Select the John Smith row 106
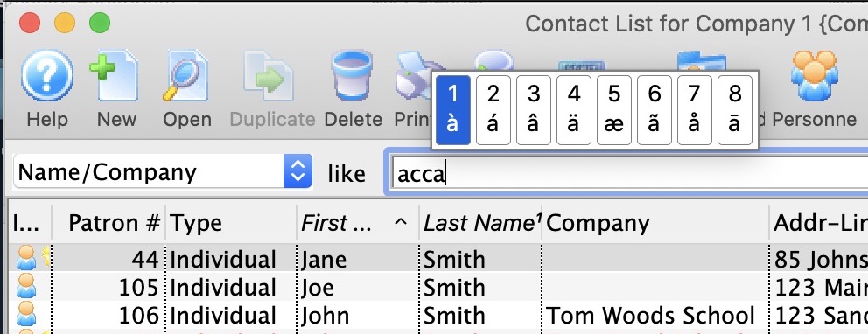The height and width of the screenshot is (334, 868). click(437, 316)
